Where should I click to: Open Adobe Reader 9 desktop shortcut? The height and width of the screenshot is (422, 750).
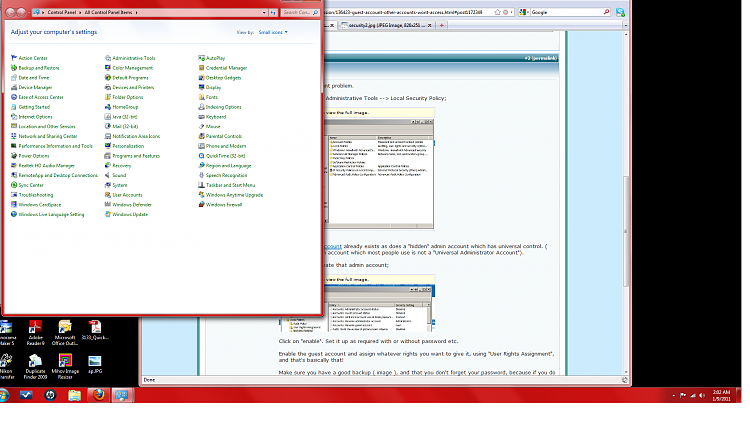pyautogui.click(x=35, y=333)
